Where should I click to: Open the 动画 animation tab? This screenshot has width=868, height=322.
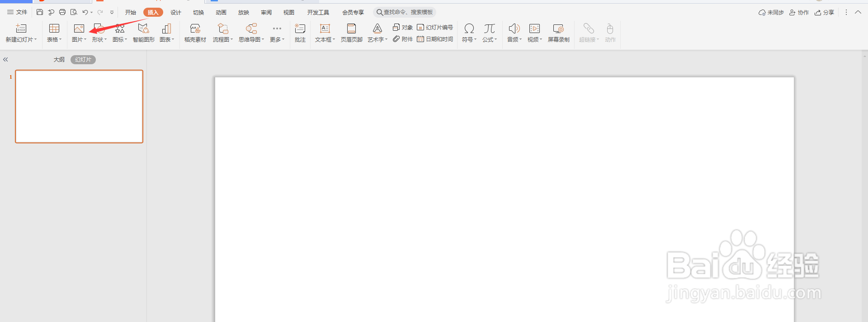coord(221,12)
